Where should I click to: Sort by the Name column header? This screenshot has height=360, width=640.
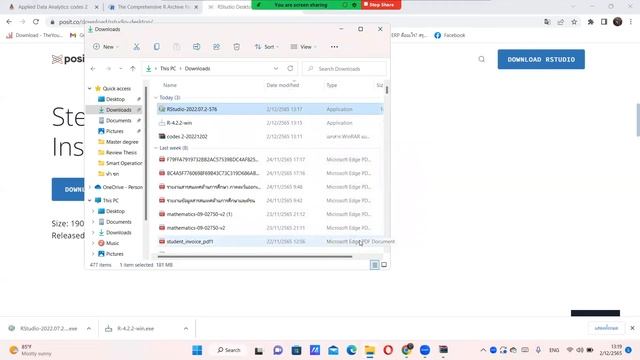[170, 85]
